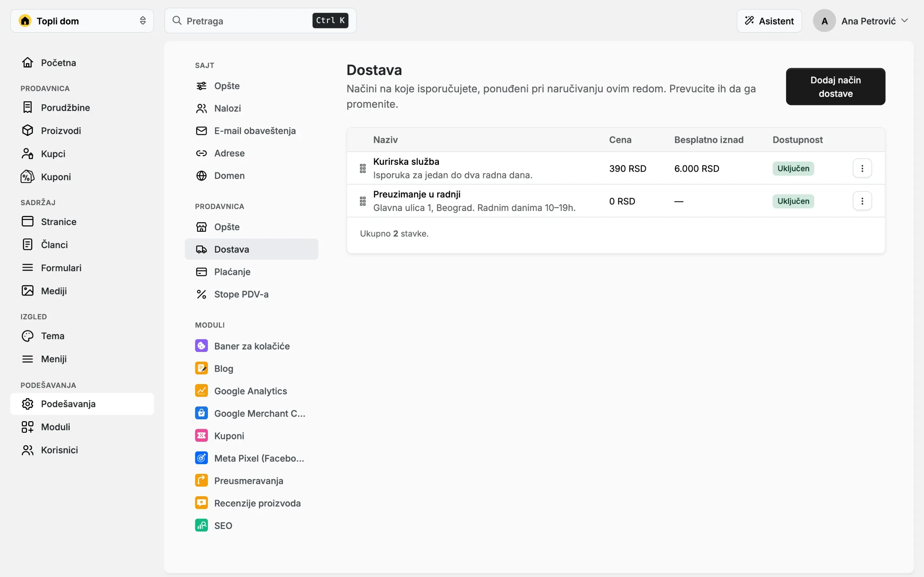Click the Uključen badge for Kurirska služba
This screenshot has height=577, width=924.
[793, 168]
